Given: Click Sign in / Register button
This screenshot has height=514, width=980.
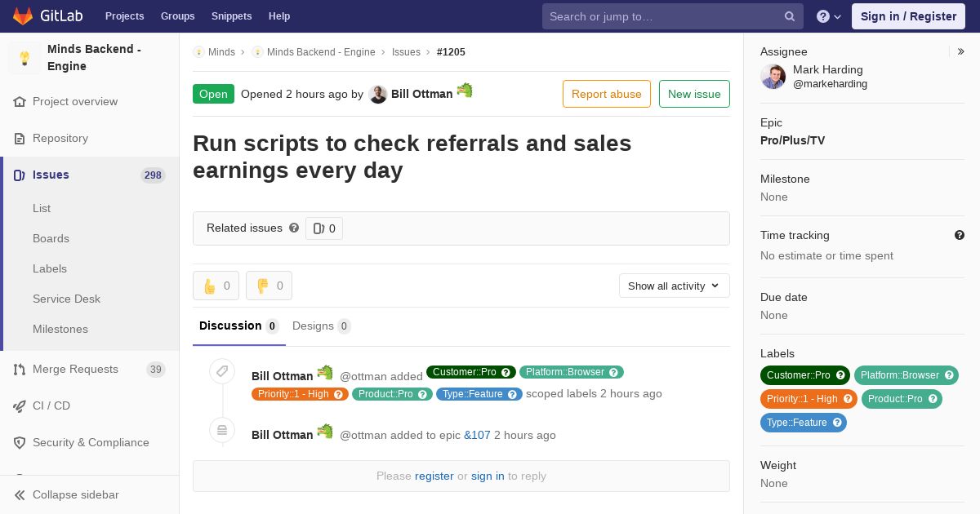Looking at the screenshot, I should 908,16.
